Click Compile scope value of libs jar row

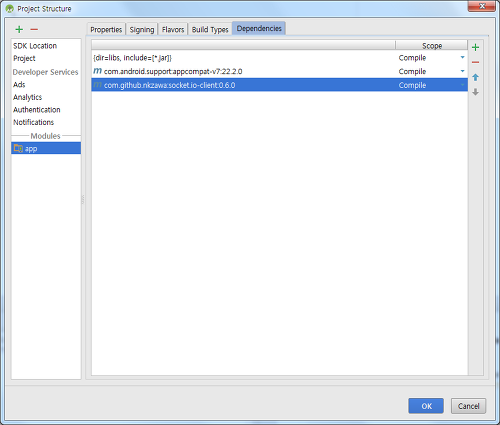[412, 58]
